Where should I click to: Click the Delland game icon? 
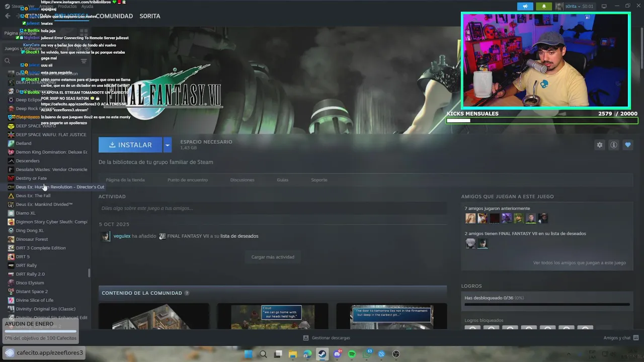pyautogui.click(x=11, y=143)
